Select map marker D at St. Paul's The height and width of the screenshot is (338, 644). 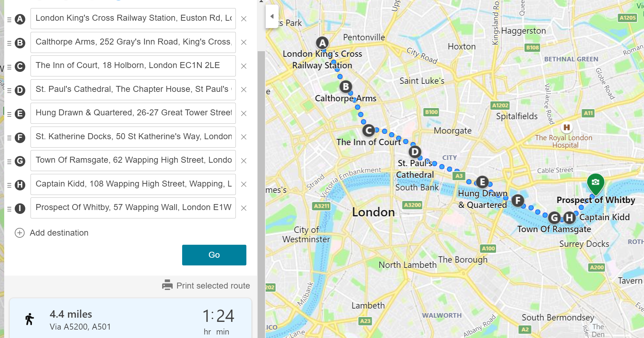tap(415, 152)
